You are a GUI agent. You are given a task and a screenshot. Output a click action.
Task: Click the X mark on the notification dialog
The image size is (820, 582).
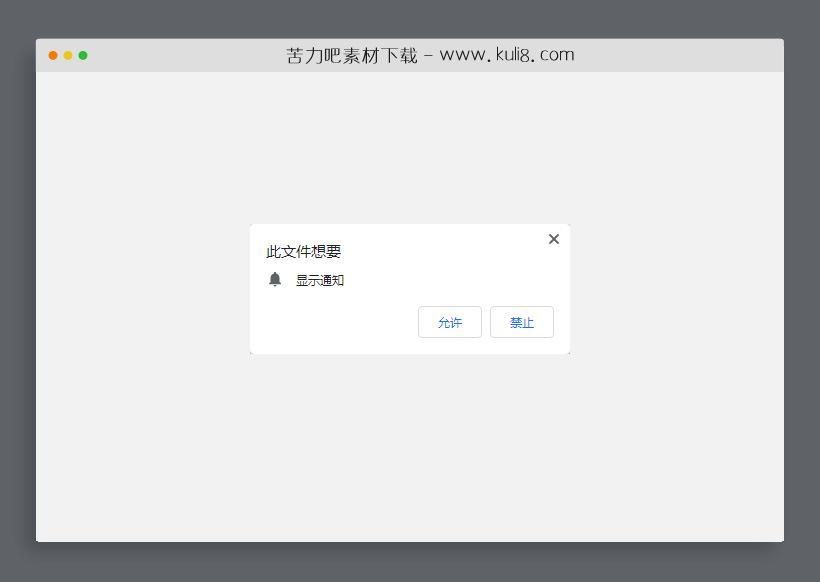(x=553, y=239)
